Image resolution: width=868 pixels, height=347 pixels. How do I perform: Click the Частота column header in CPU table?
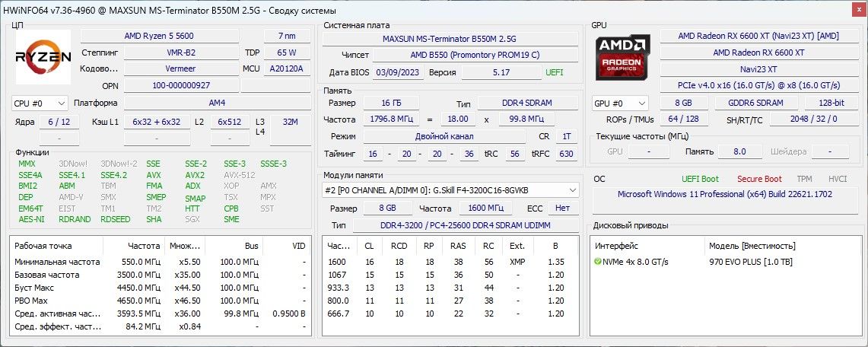[144, 246]
